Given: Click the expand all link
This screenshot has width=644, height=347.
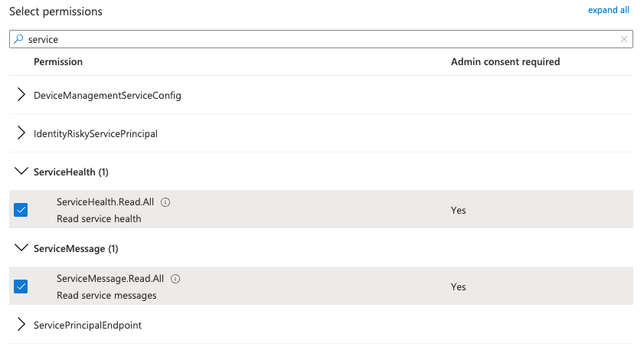Looking at the screenshot, I should pyautogui.click(x=608, y=10).
